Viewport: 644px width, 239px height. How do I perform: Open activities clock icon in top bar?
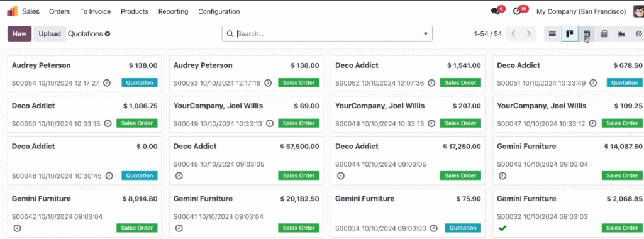[519, 11]
